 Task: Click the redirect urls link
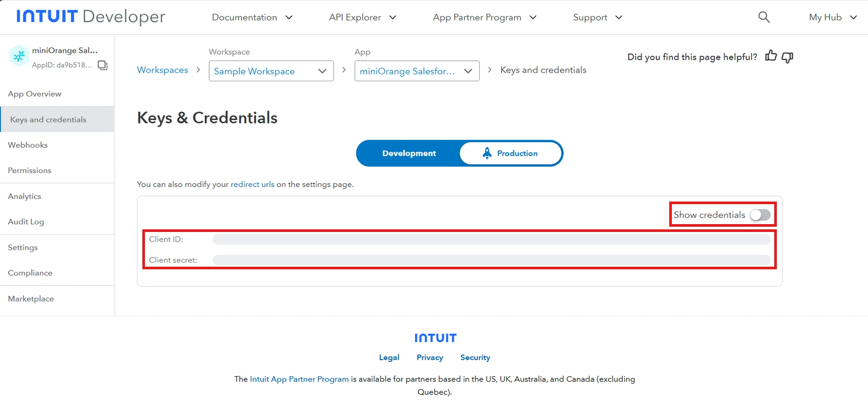[252, 184]
